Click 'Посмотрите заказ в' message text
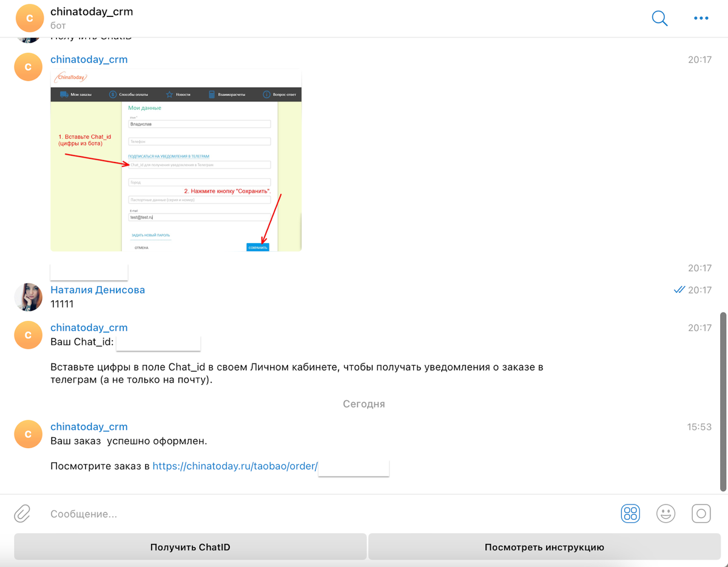Image resolution: width=728 pixels, height=567 pixels. coord(100,466)
